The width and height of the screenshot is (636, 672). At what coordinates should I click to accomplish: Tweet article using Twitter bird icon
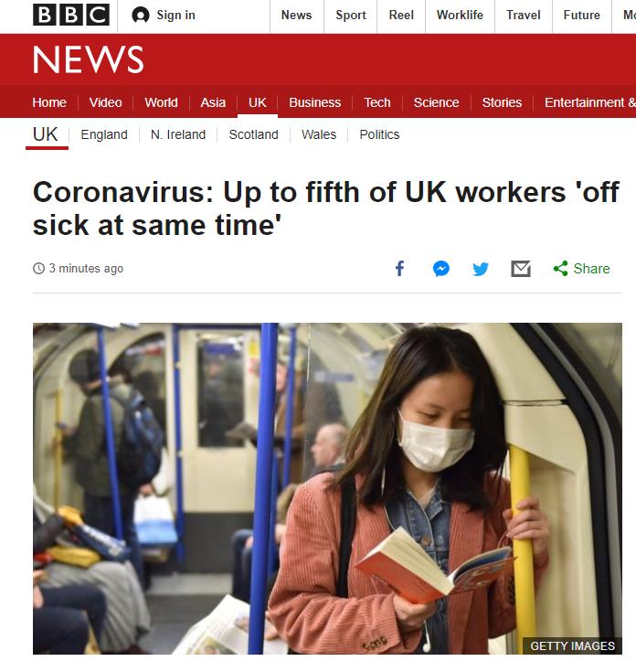(x=480, y=269)
